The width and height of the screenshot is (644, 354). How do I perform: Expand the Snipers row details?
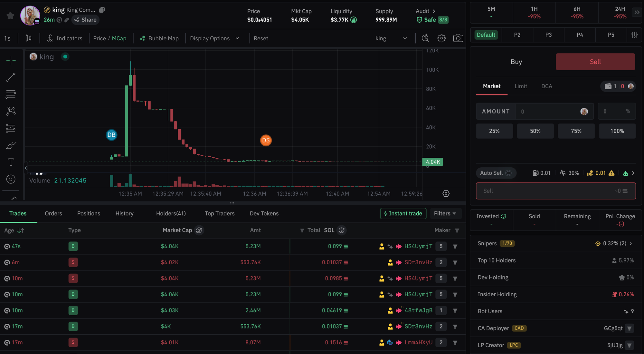[x=631, y=243]
